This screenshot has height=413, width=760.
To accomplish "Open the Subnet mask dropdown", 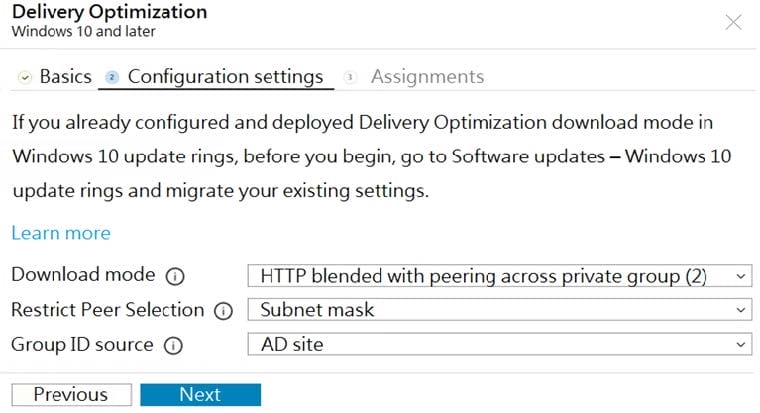I will coord(500,310).
